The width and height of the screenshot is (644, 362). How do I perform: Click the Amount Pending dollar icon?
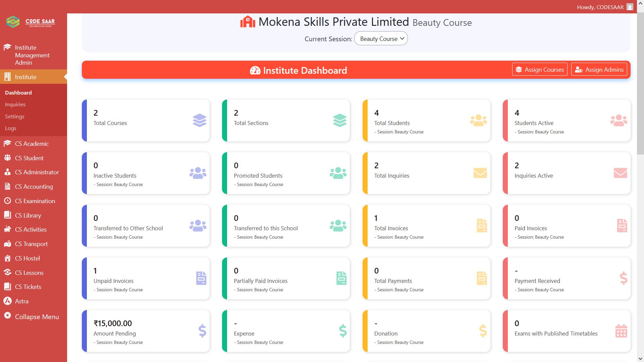(202, 331)
